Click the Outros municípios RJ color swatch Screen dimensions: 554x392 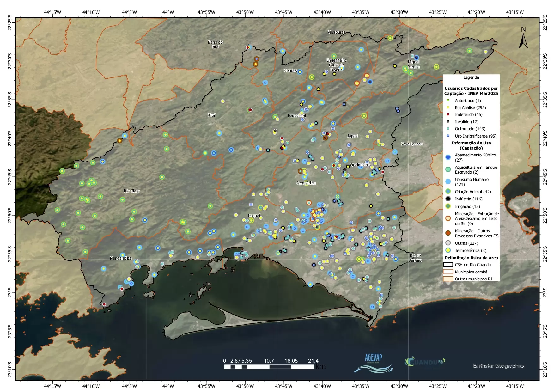(448, 279)
